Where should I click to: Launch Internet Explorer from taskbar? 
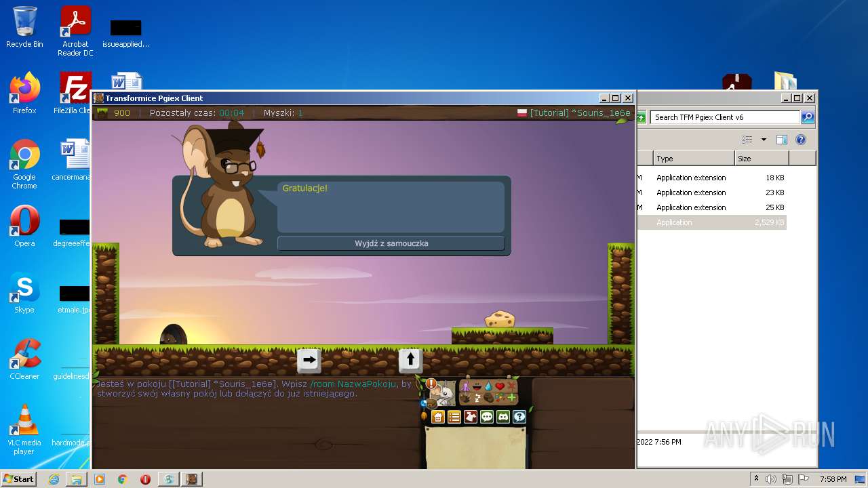(x=54, y=479)
